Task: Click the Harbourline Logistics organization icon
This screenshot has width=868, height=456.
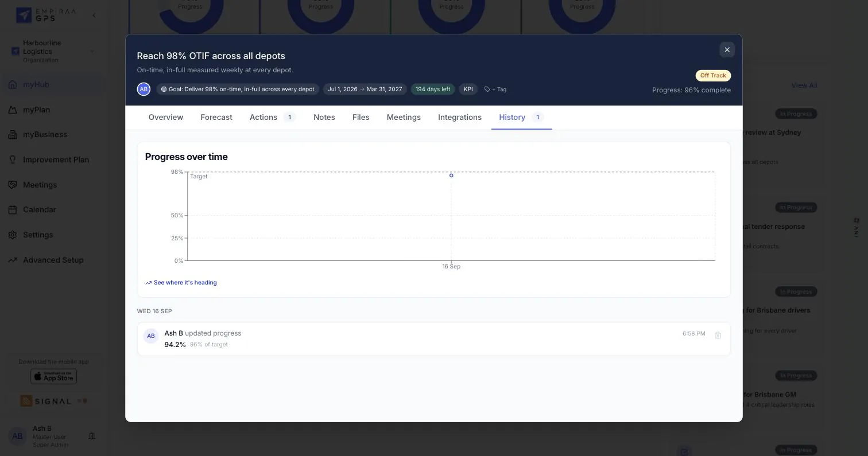Action: (15, 52)
